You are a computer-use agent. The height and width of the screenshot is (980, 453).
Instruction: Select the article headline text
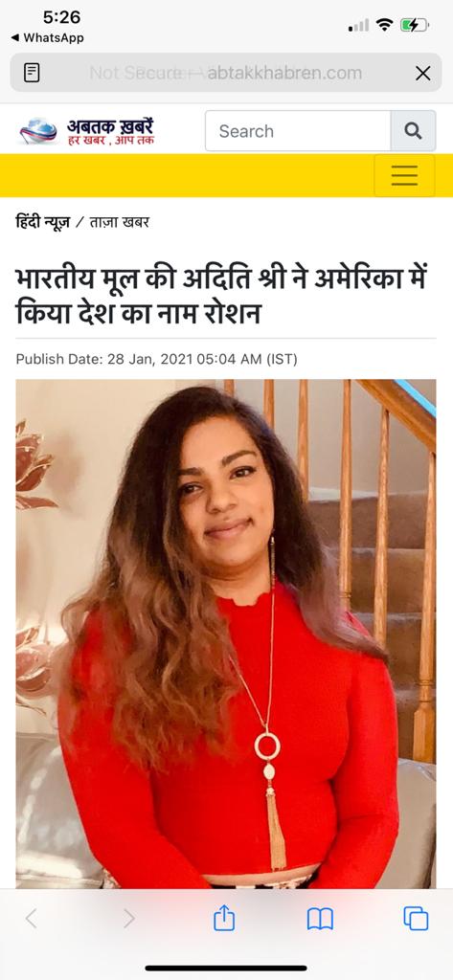click(221, 296)
